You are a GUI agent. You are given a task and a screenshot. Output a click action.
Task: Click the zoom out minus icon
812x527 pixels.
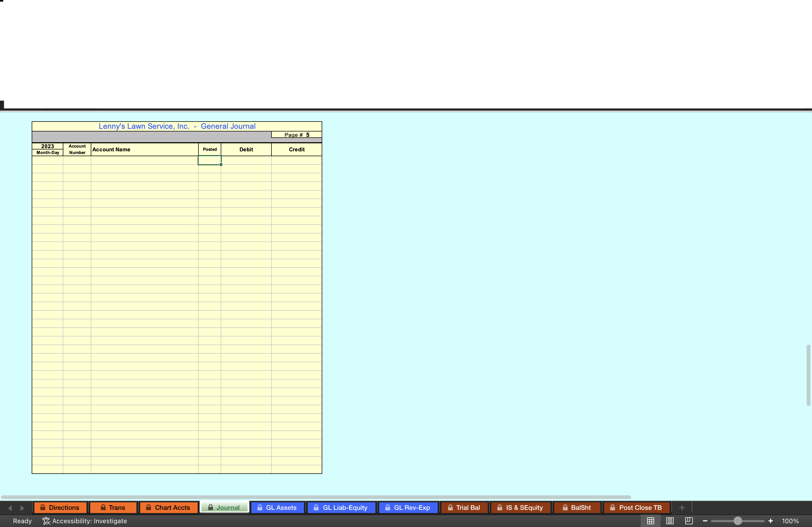pyautogui.click(x=705, y=521)
